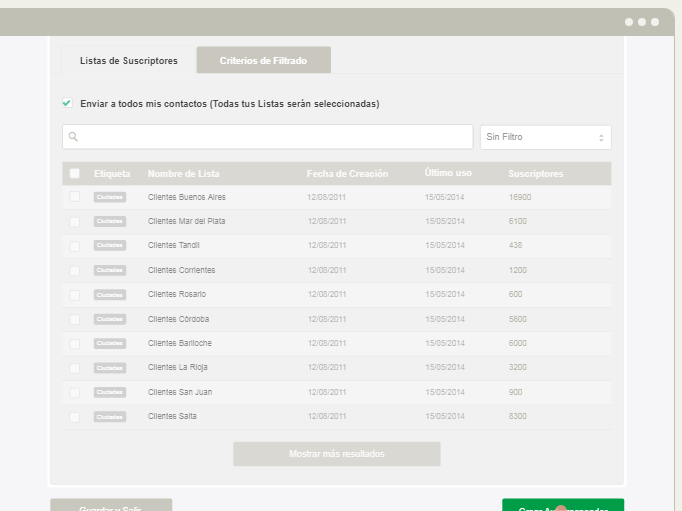Viewport: 682px width, 511px height.
Task: Click subscriber count 5600
Action: (518, 319)
